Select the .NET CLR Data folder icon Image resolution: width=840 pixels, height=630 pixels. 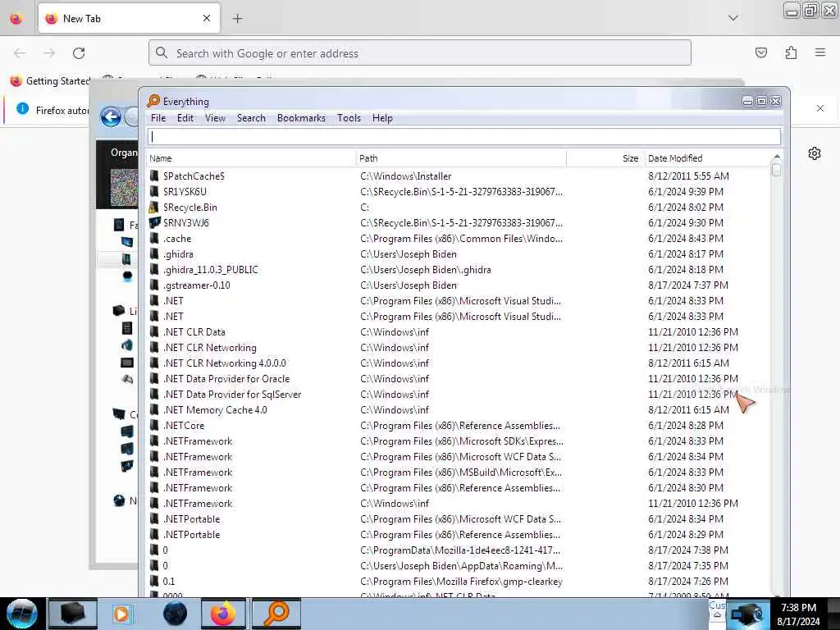coord(154,331)
